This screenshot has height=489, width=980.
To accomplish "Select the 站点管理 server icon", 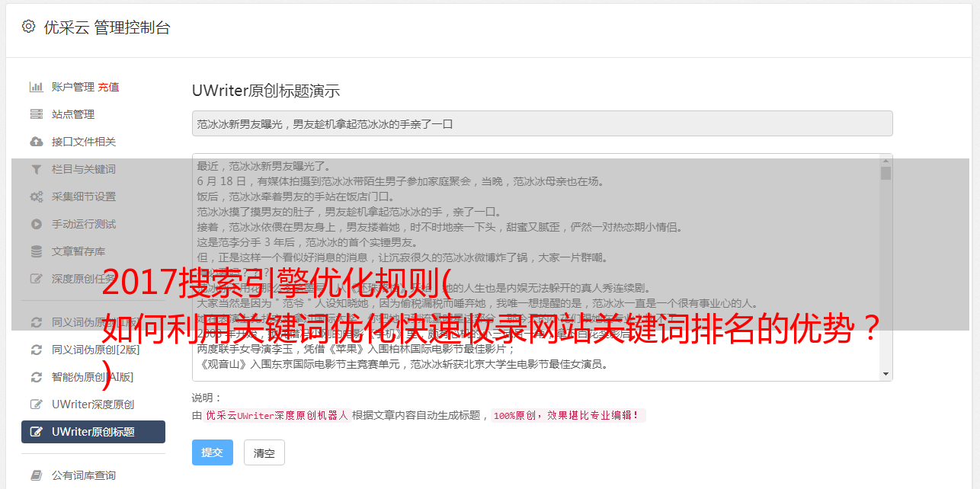I will [x=36, y=114].
